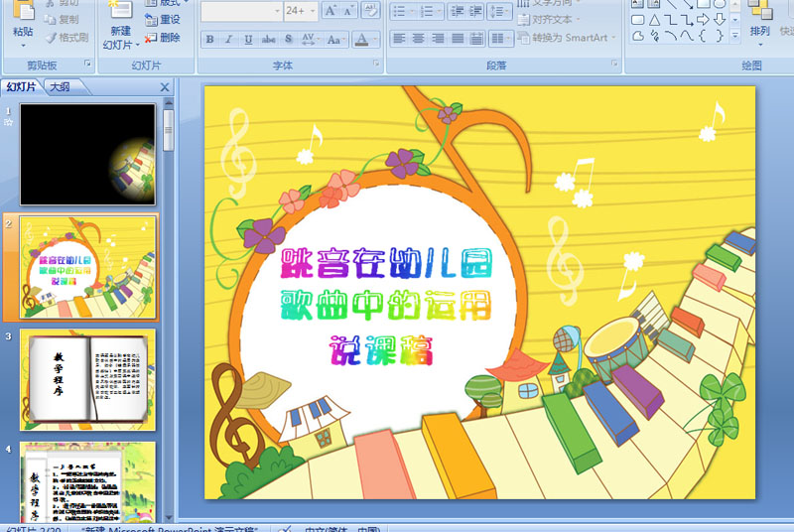Toggle Center text alignment
Image resolution: width=794 pixels, height=532 pixels.
[x=418, y=39]
